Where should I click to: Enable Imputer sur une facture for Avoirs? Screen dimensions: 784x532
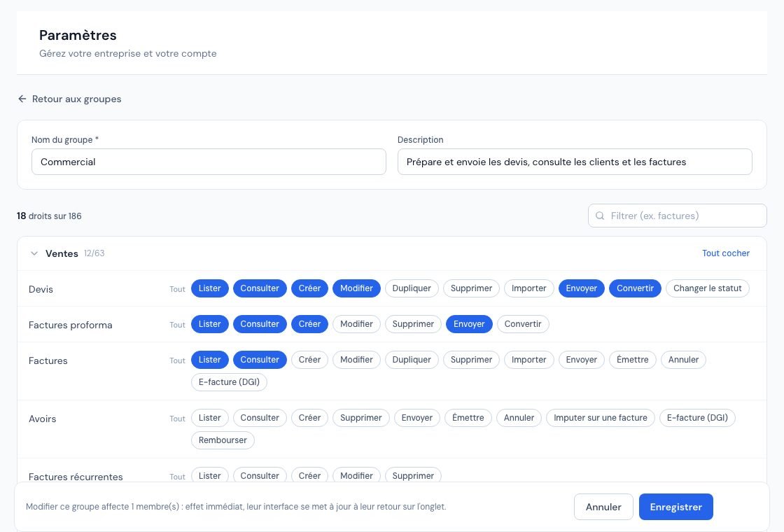tap(601, 418)
